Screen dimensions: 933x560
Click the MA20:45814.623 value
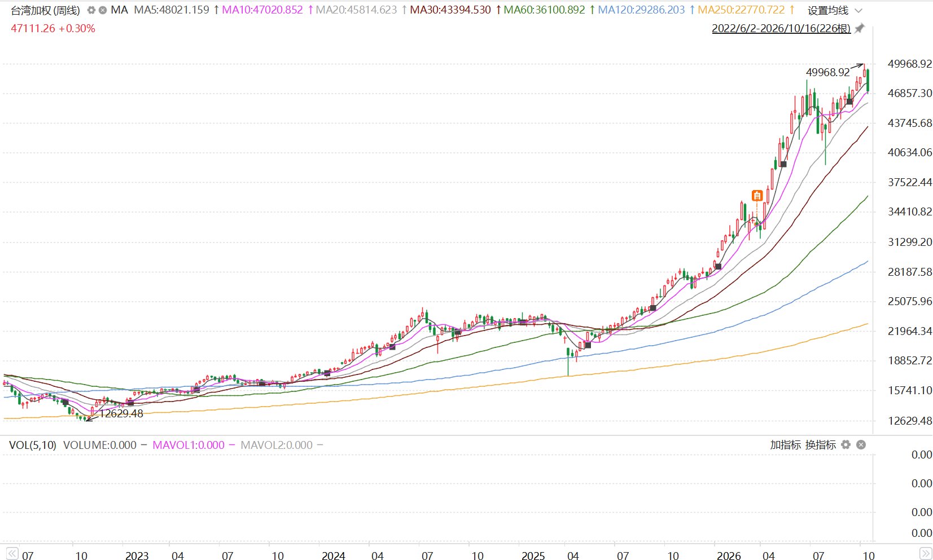coord(356,10)
